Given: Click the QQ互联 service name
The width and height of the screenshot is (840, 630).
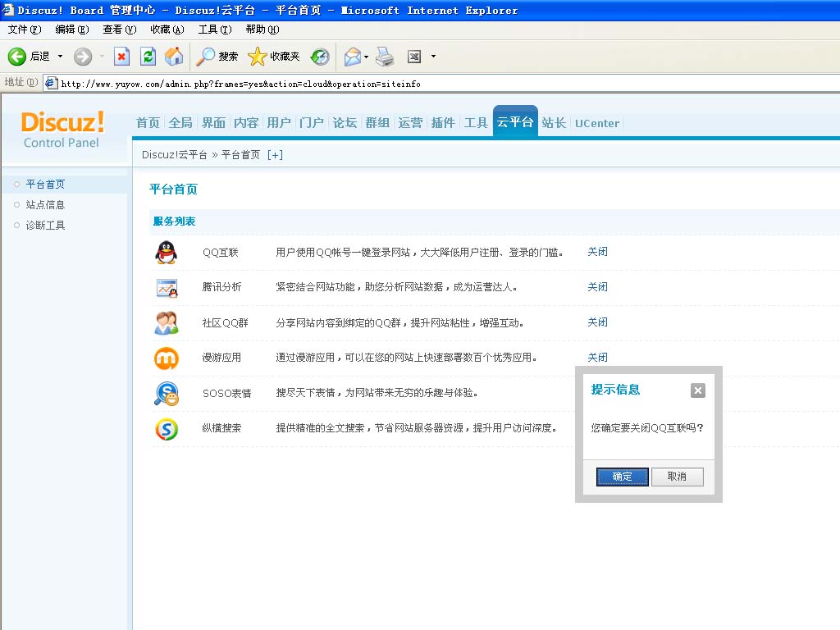Looking at the screenshot, I should 220,253.
